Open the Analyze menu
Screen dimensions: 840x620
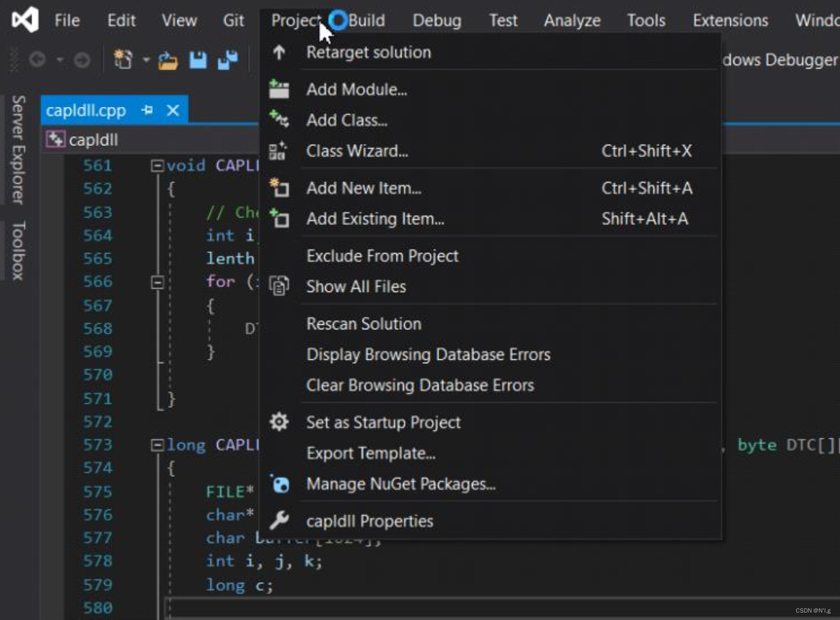point(572,20)
